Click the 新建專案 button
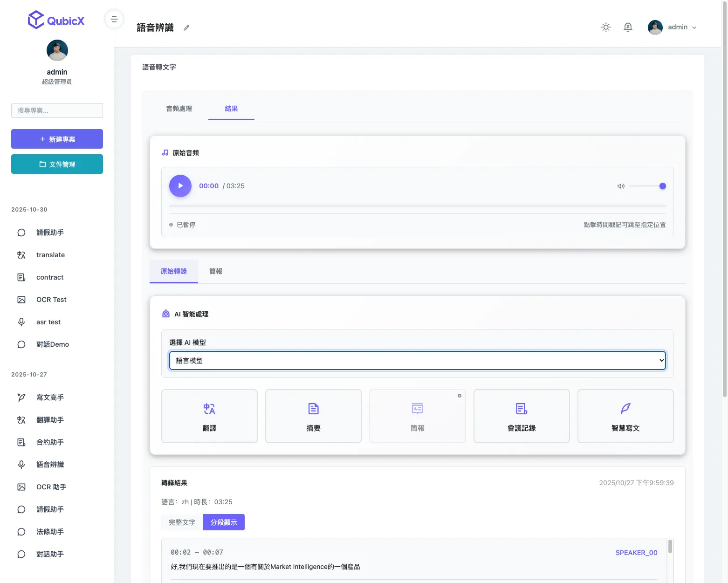728x583 pixels. pyautogui.click(x=57, y=139)
